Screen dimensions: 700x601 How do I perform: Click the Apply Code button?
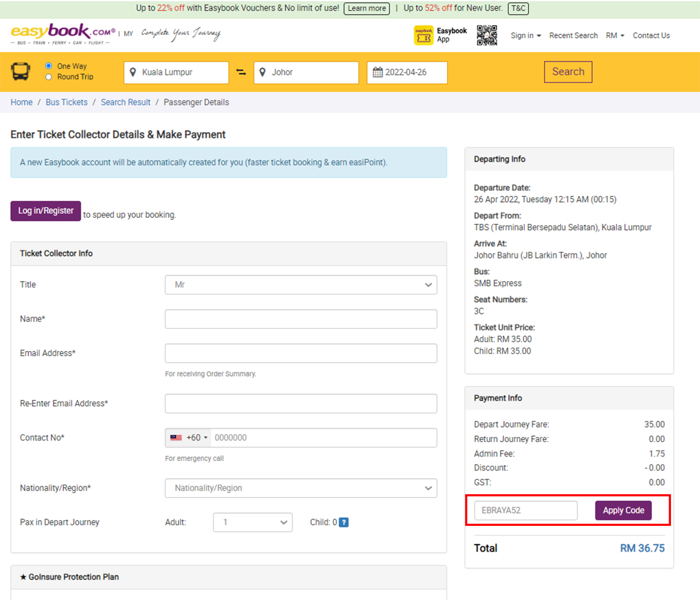pos(623,510)
